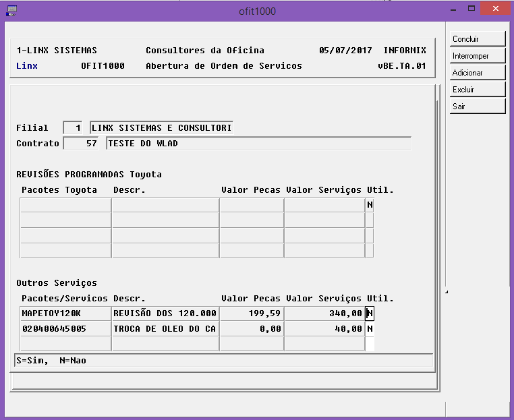Minimize the ofit1000 window
The image size is (514, 420).
tap(453, 9)
